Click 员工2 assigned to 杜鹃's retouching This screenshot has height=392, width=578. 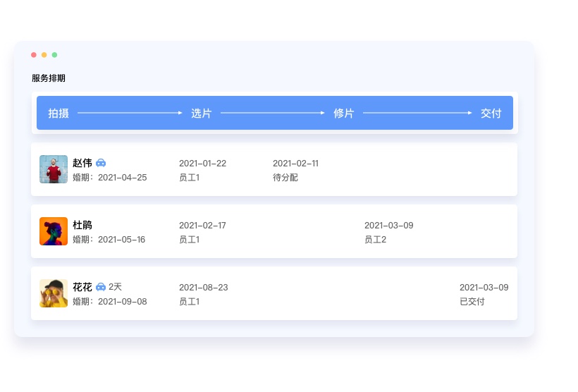pyautogui.click(x=375, y=240)
